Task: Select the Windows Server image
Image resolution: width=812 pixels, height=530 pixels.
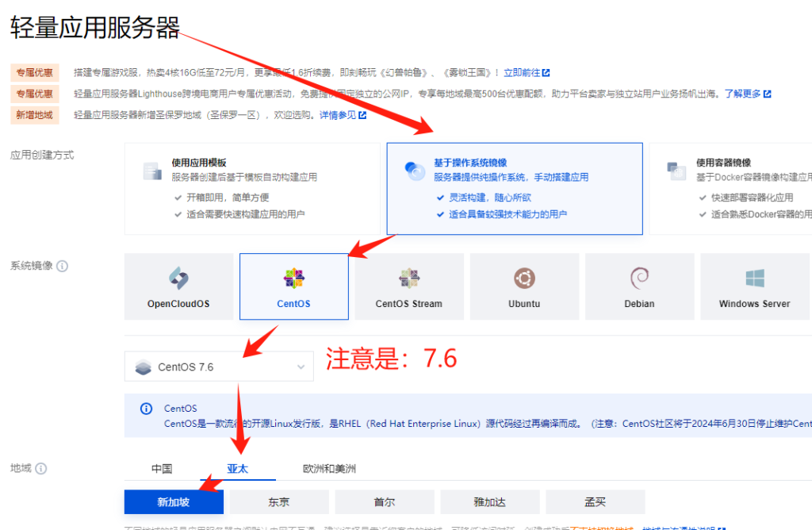Action: coord(755,286)
